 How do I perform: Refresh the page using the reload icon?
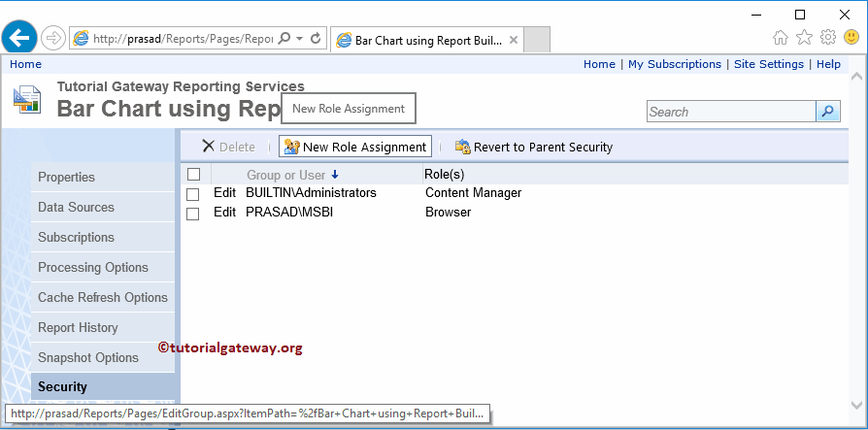click(316, 38)
